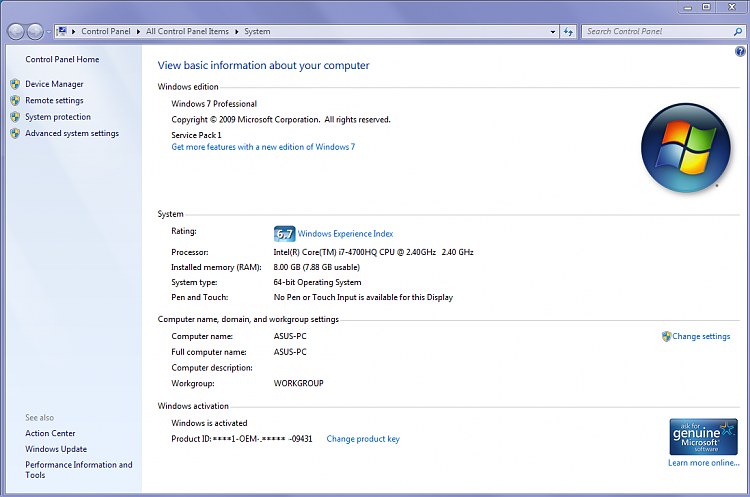Refresh the page with the refresh icon
The height and width of the screenshot is (497, 750).
(568, 32)
